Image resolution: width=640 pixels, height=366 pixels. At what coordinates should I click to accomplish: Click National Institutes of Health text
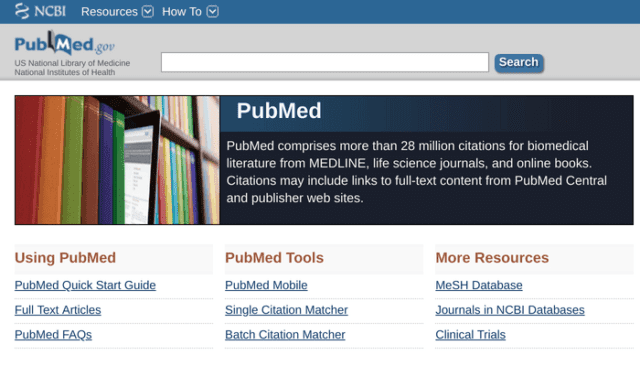[x=65, y=72]
